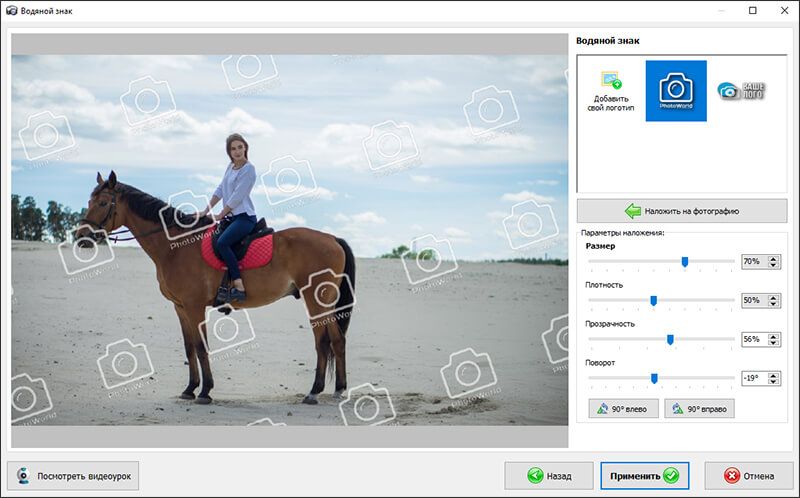Select the 'Ваше лого' watermark sample
The height and width of the screenshot is (498, 800).
click(741, 90)
